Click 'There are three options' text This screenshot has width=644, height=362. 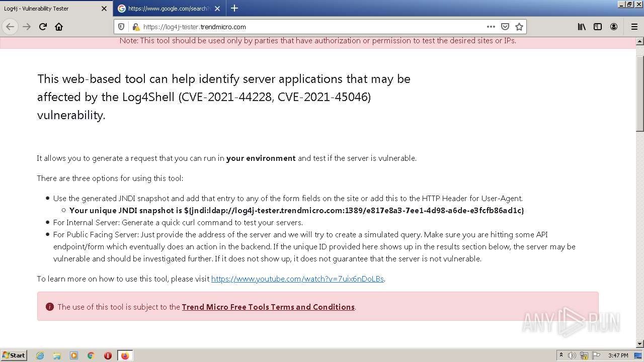click(x=110, y=178)
